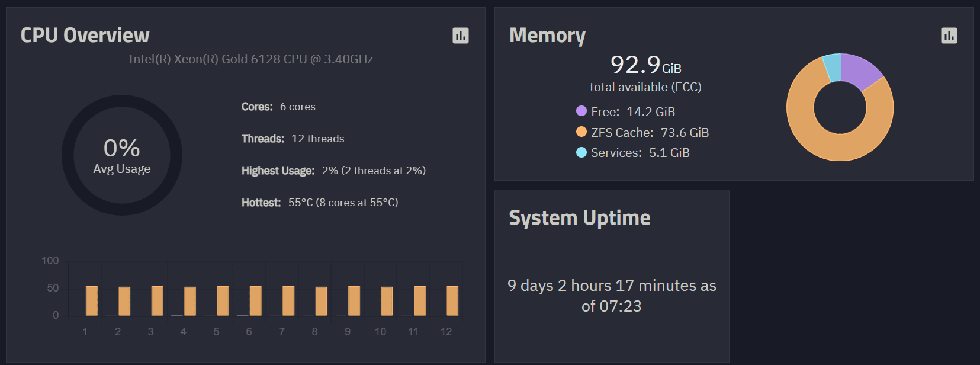
Task: Click the thread 10 usage bar
Action: pyautogui.click(x=387, y=301)
